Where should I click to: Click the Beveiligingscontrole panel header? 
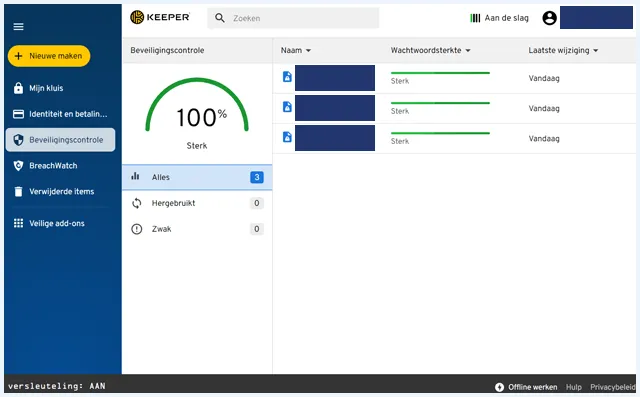point(197,50)
